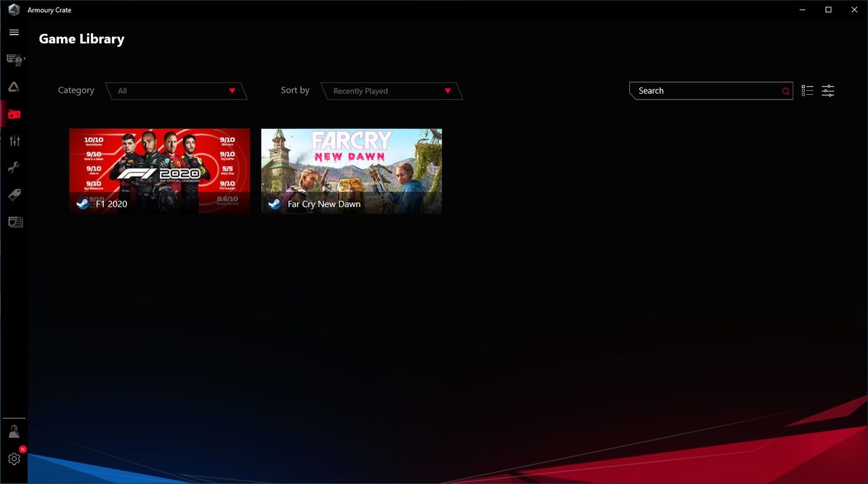Screen dimensions: 868x484
Task: Expand the Category dropdown showing All
Action: tap(176, 91)
